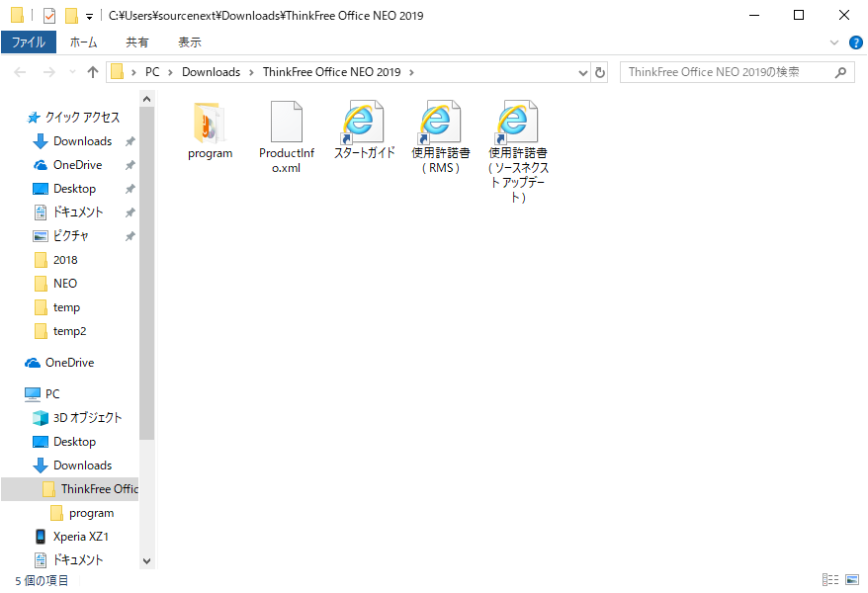Screen dimensions: 868x593
Task: Select the 2018 folder in navigation pane
Action: coord(65,260)
